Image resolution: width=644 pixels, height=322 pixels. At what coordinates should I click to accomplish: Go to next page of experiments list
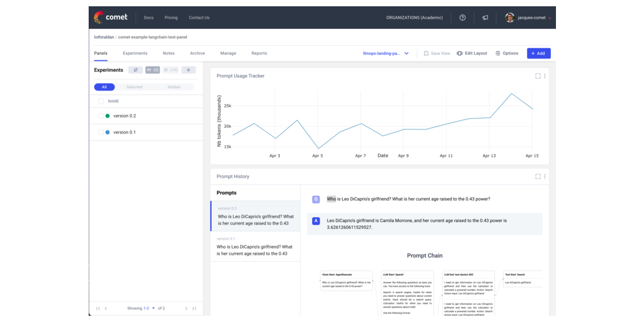(186, 308)
